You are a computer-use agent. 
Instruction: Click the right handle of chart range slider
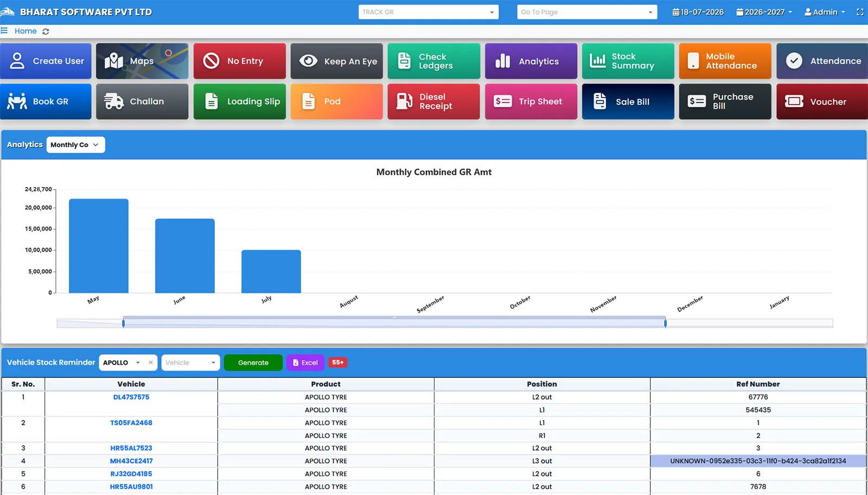point(665,323)
